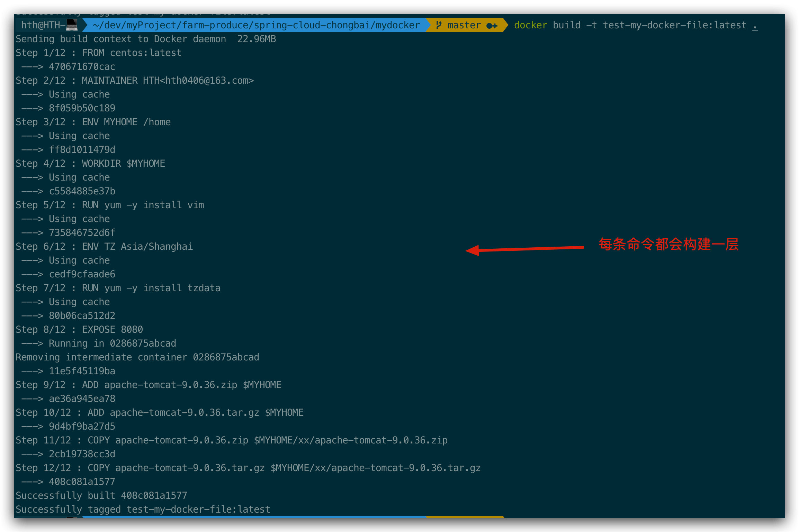Click image ID 470671670cac
799x532 pixels.
tap(82, 67)
